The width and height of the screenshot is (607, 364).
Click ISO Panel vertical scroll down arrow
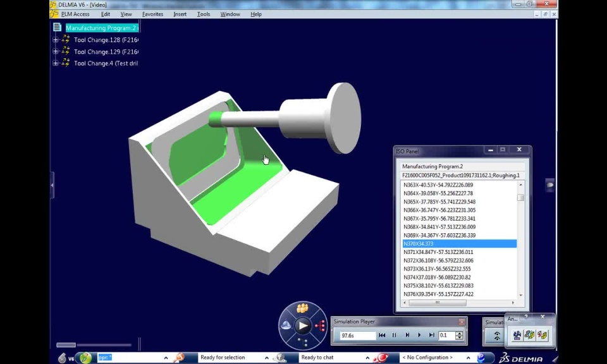pyautogui.click(x=520, y=295)
